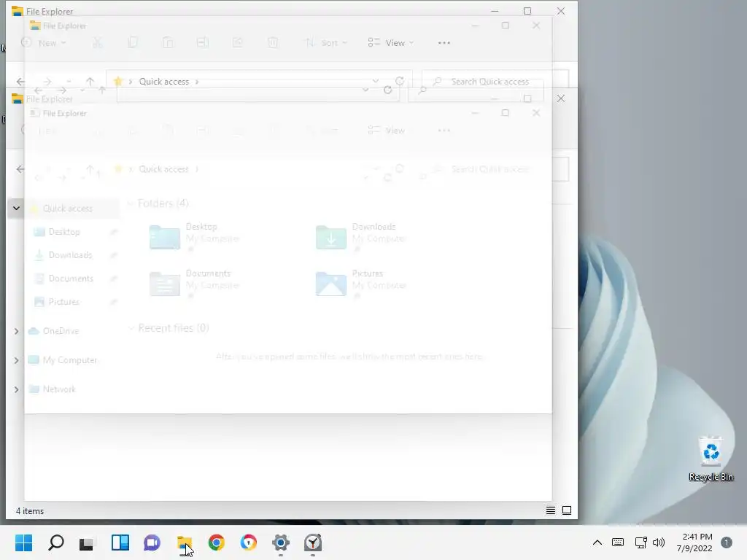Select Quick access in the navigation pane
747x560 pixels.
pos(68,208)
